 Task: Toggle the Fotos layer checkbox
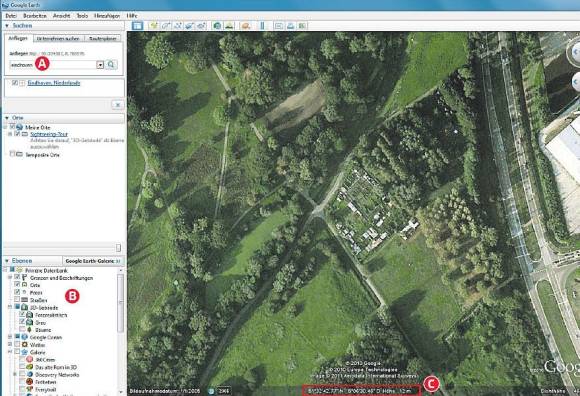pos(17,292)
